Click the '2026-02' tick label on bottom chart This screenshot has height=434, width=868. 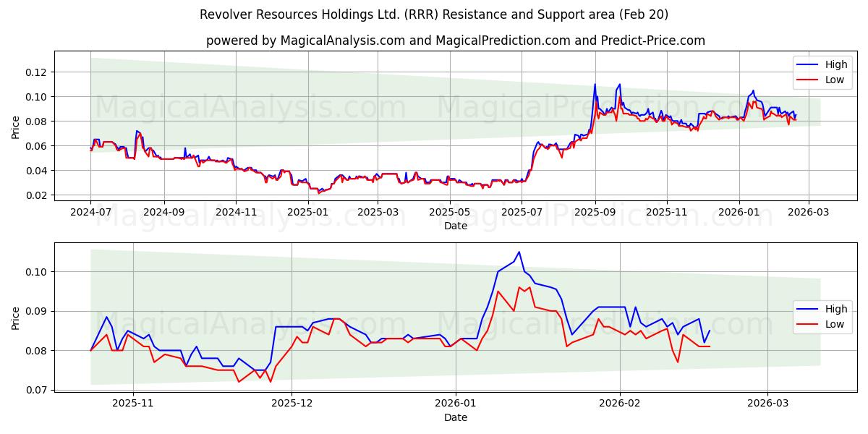coord(621,404)
